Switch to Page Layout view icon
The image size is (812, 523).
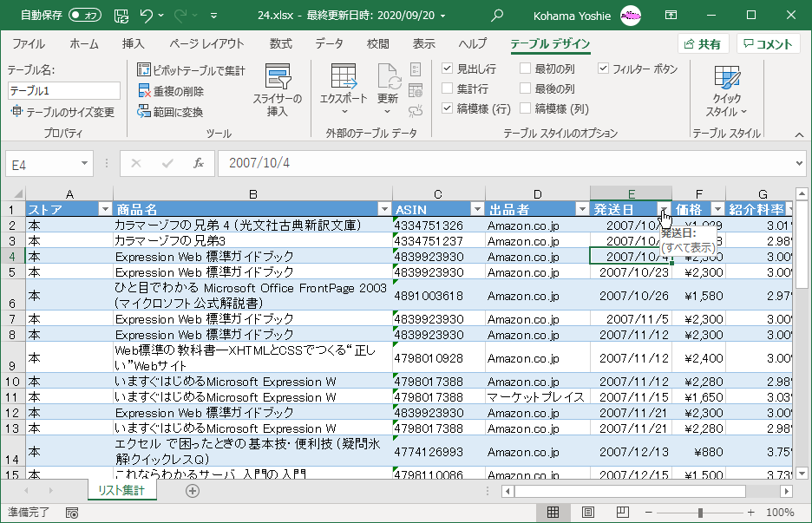click(x=588, y=512)
